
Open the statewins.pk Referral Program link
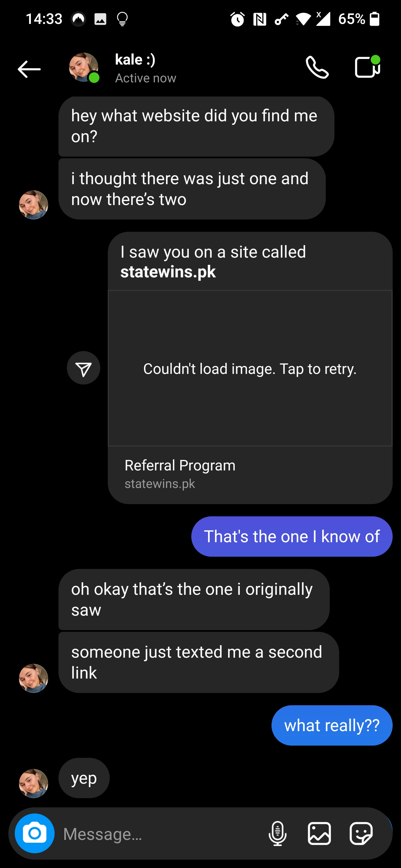tap(180, 474)
